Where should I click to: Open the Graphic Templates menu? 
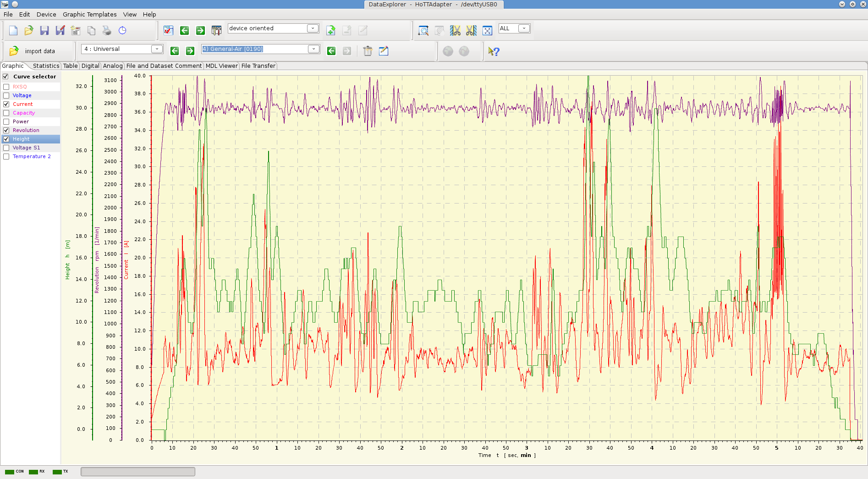tap(89, 14)
